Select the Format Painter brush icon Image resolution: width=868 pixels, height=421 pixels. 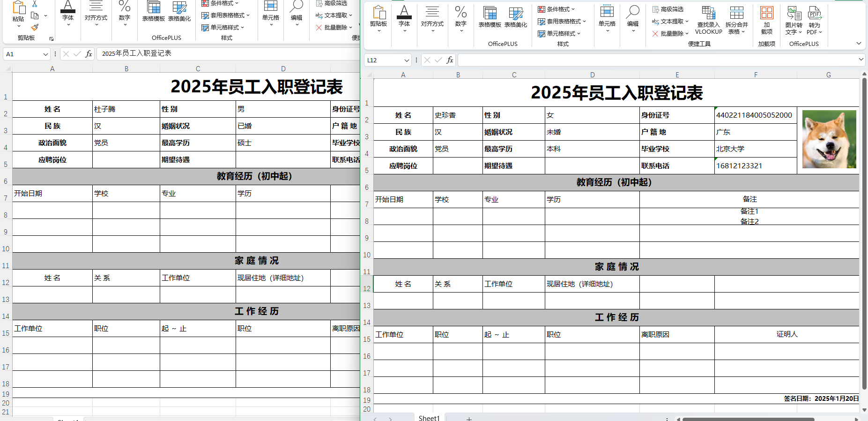pos(35,27)
